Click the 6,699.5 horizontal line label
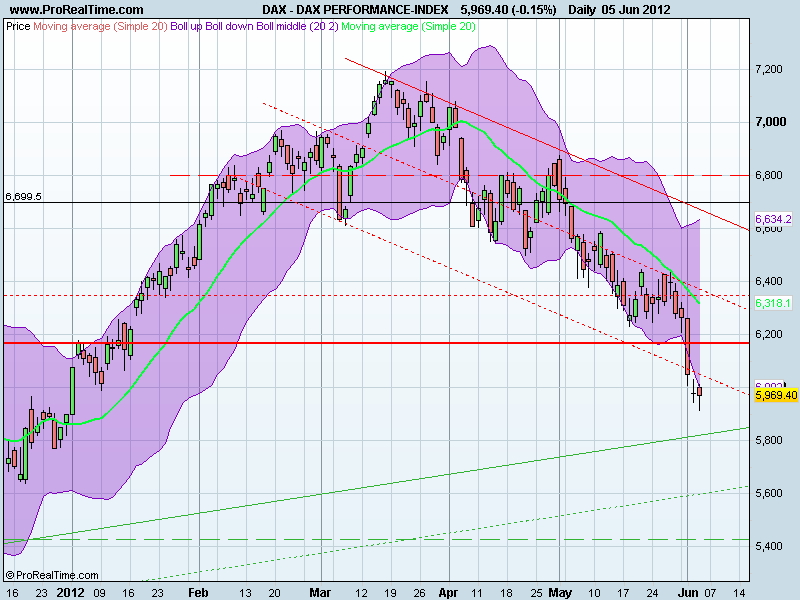Screen dimensions: 800x600 point(23,196)
